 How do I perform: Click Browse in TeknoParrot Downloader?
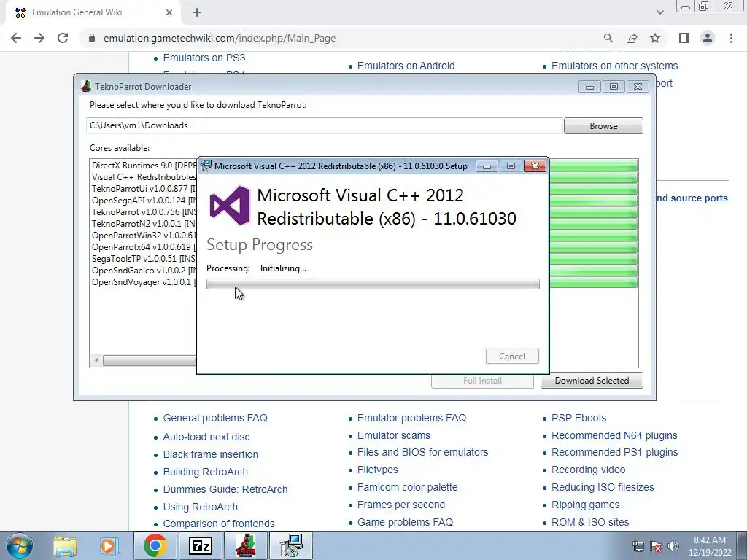click(603, 125)
